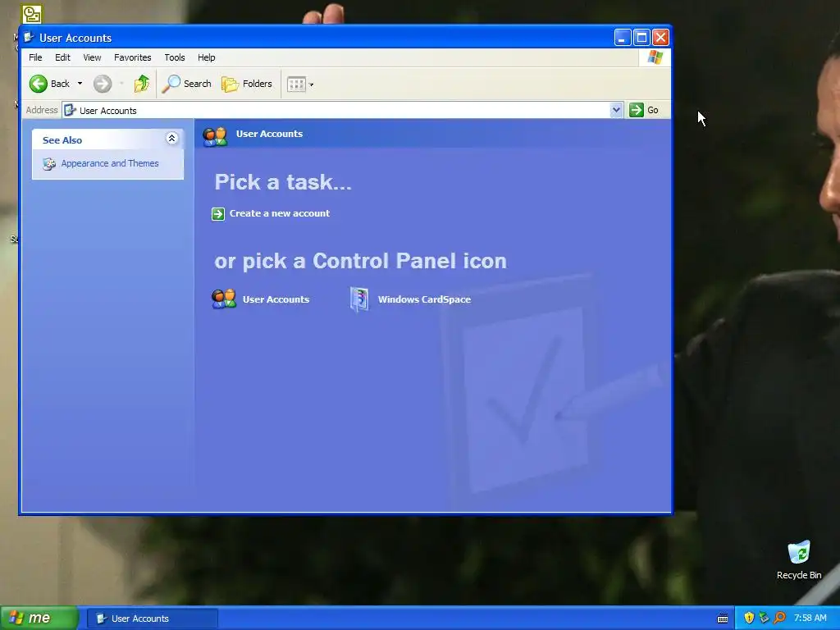Open the Windows CardSpace icon

pos(359,299)
